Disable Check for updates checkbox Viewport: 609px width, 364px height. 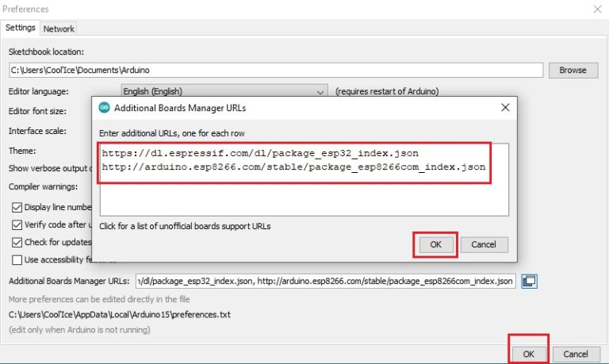(17, 242)
